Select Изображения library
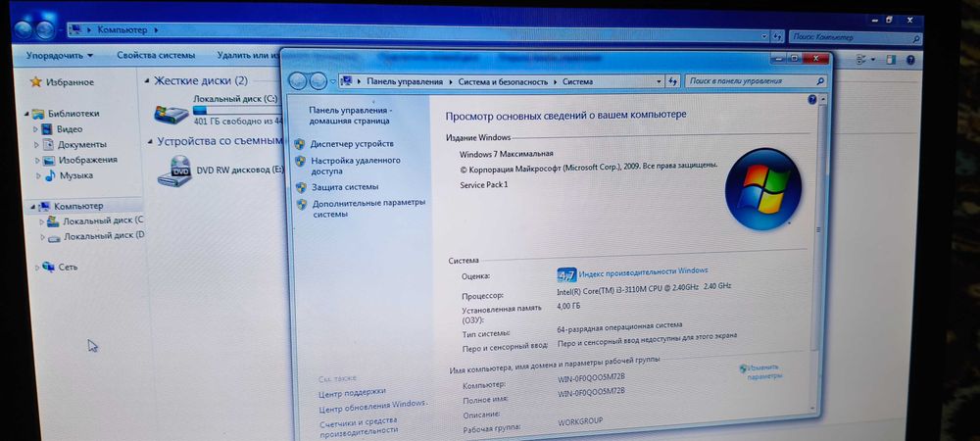Screen dimensions: 980x441 click(x=88, y=160)
